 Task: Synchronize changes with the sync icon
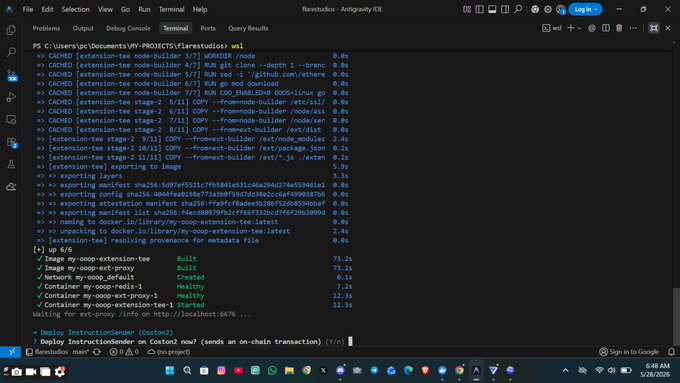coord(97,352)
